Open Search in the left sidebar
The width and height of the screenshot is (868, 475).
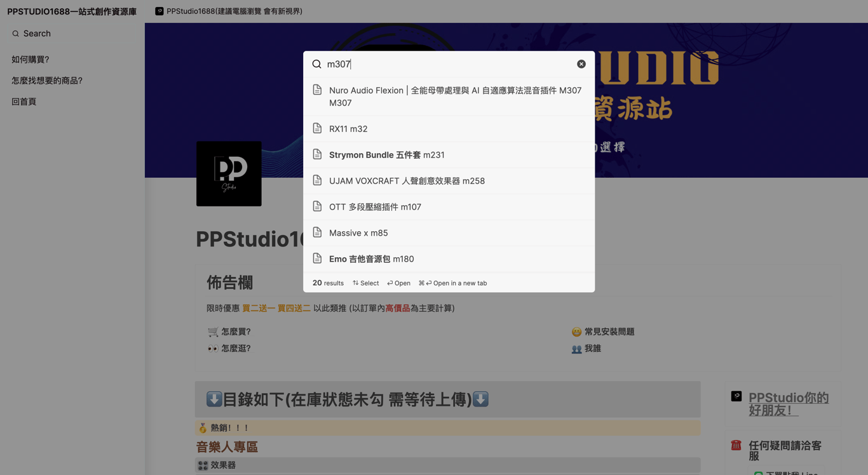pos(72,34)
